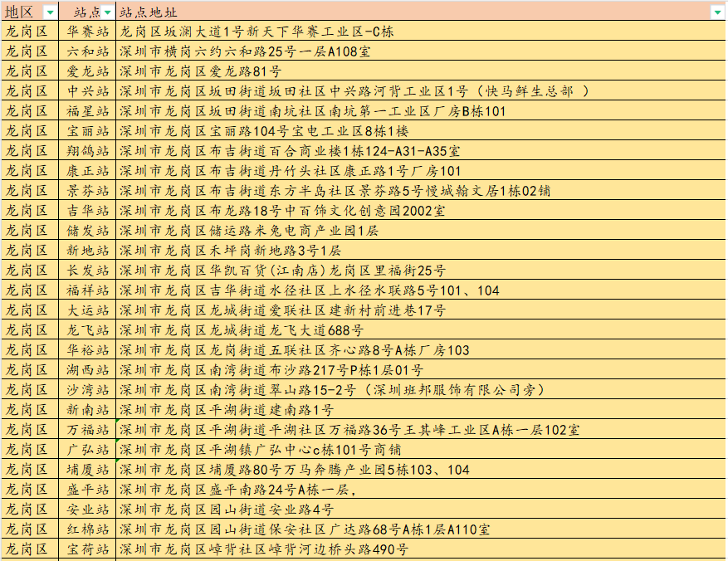728x561 pixels.
Task: Select the 红棉站 cell
Action: point(87,530)
